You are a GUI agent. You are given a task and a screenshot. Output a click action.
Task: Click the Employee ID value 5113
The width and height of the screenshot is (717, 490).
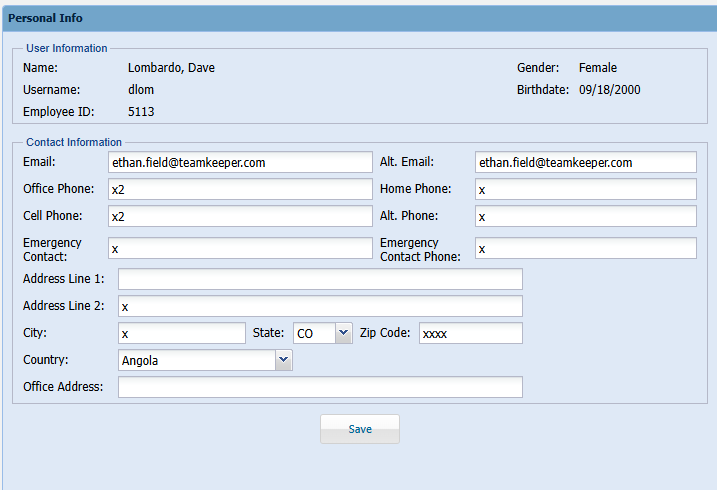click(141, 112)
